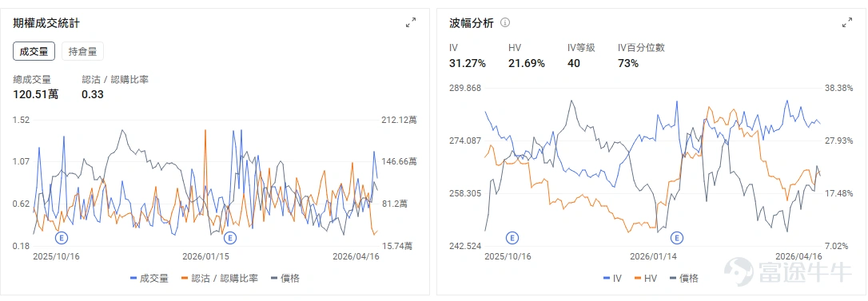The width and height of the screenshot is (868, 301).
Task: Click the 總成交量 value 120.51萬
Action: tap(35, 94)
